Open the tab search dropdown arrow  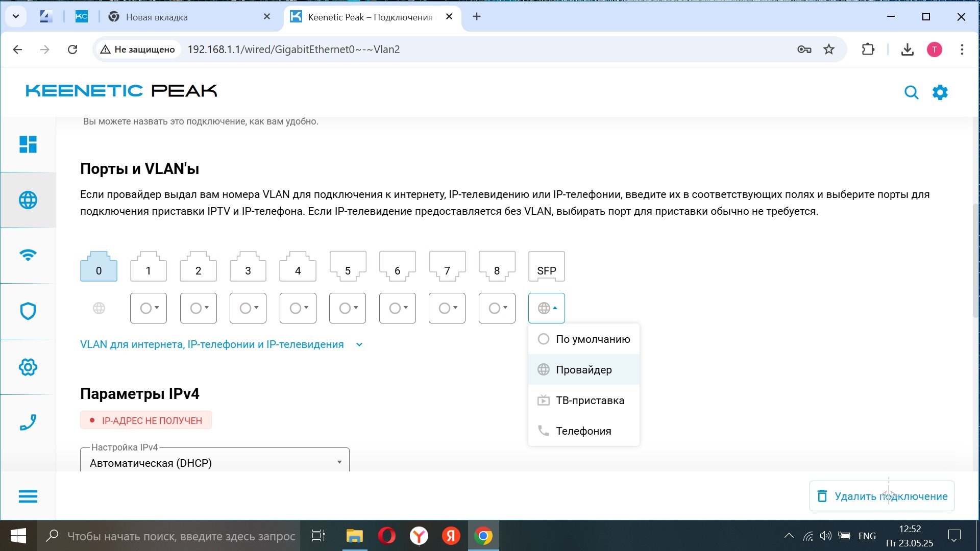point(16,17)
